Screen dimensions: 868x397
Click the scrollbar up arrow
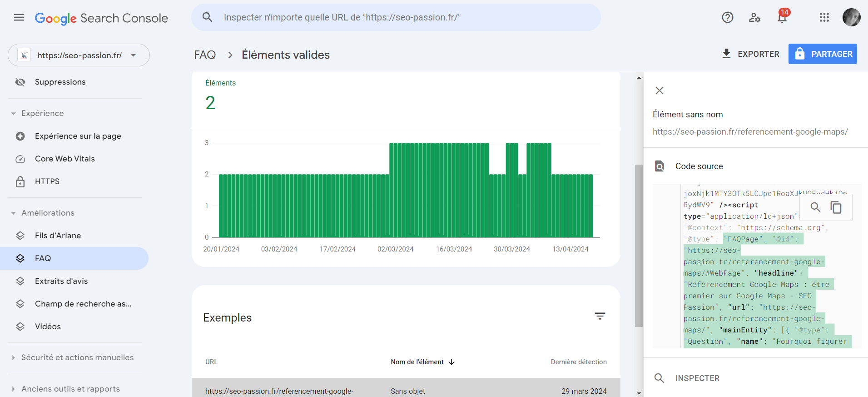point(639,78)
